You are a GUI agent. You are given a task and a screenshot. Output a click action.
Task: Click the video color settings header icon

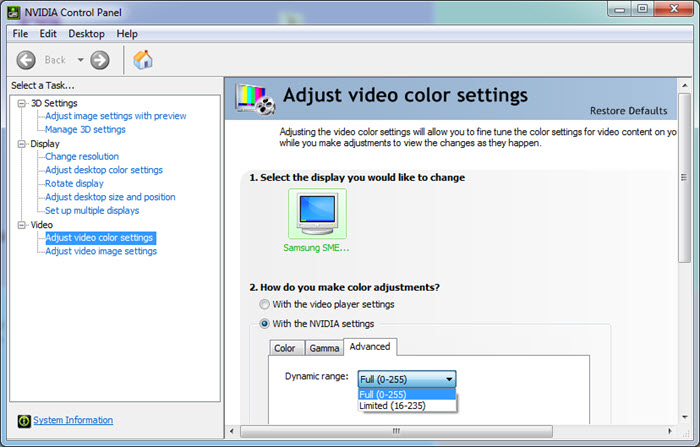pyautogui.click(x=255, y=99)
